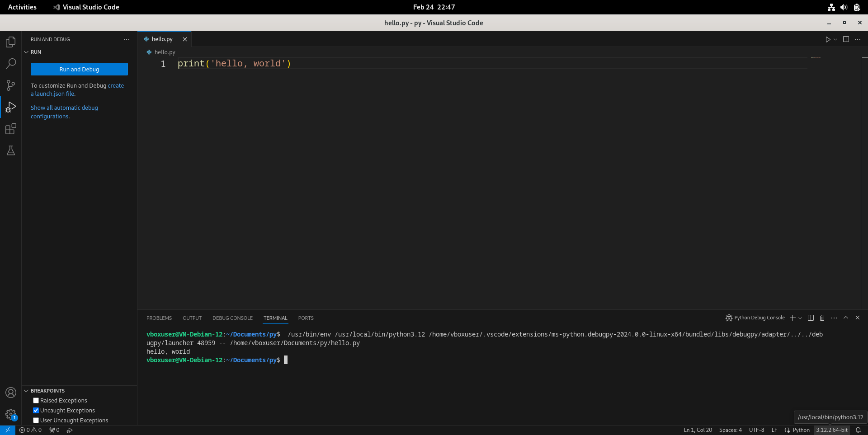Select the Python language mode in status bar
Viewport: 868px width, 435px height.
coord(801,430)
